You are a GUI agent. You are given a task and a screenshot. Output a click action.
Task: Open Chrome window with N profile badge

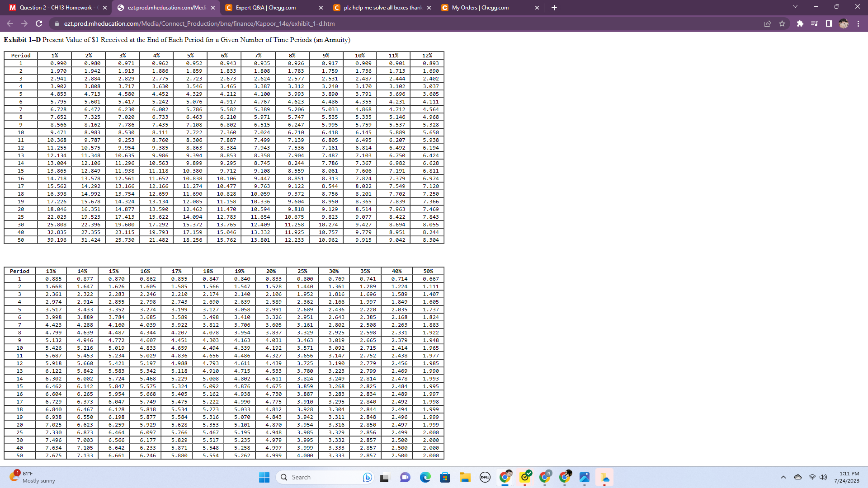[x=545, y=476]
